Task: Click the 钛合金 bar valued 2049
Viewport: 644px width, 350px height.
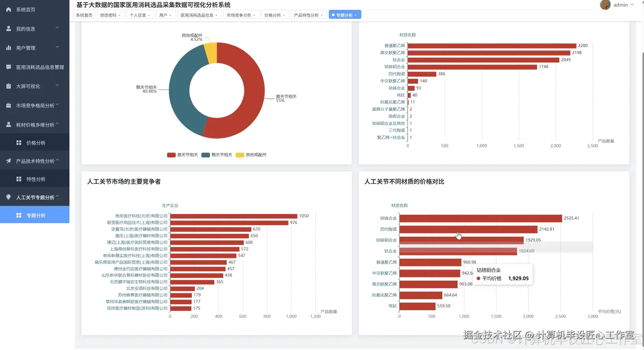Action: [x=483, y=60]
